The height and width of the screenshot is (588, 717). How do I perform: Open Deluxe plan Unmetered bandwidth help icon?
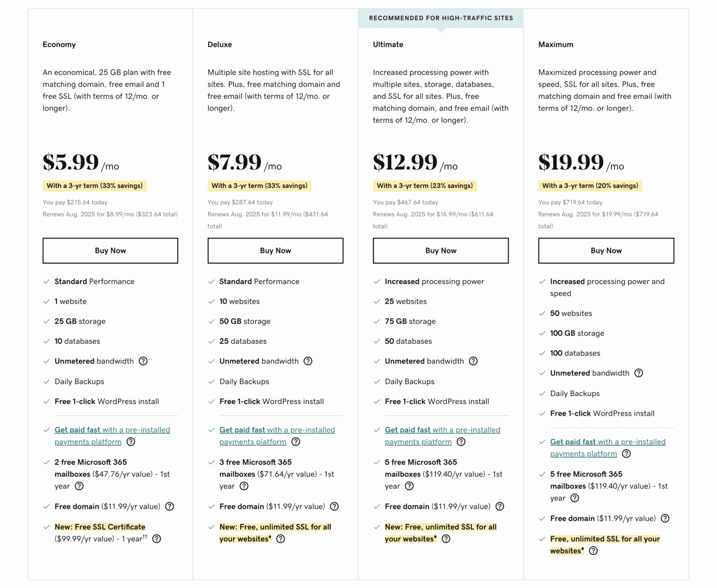(308, 361)
